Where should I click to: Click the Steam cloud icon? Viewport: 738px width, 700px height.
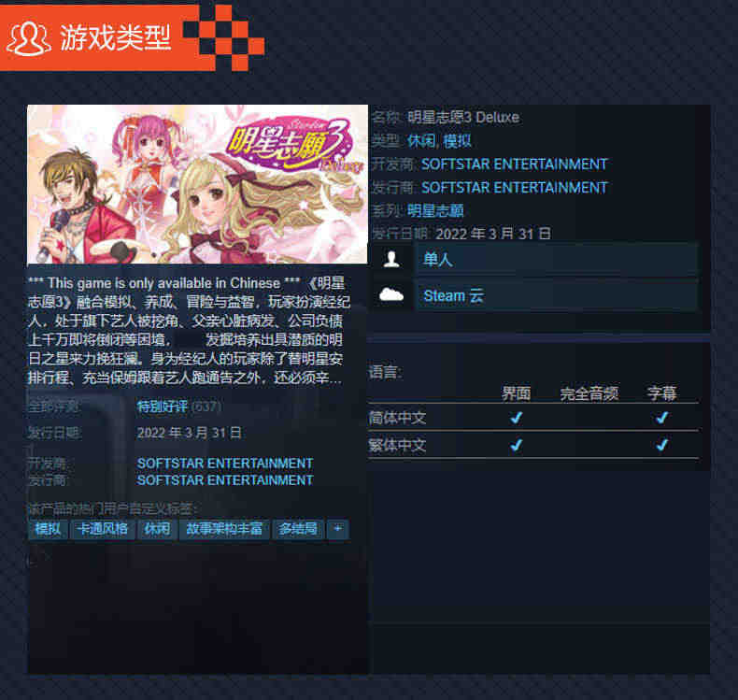(391, 295)
